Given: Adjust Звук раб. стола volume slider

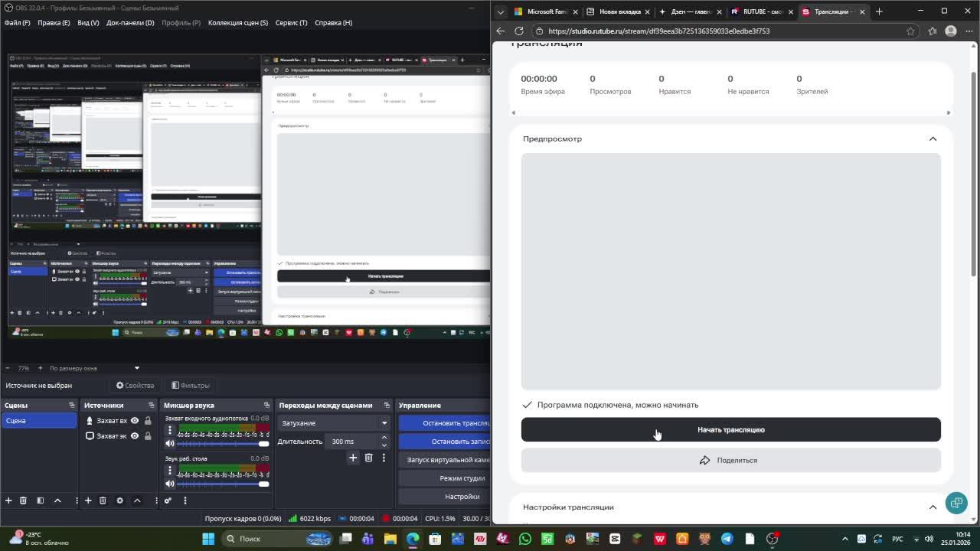Looking at the screenshot, I should [224, 484].
